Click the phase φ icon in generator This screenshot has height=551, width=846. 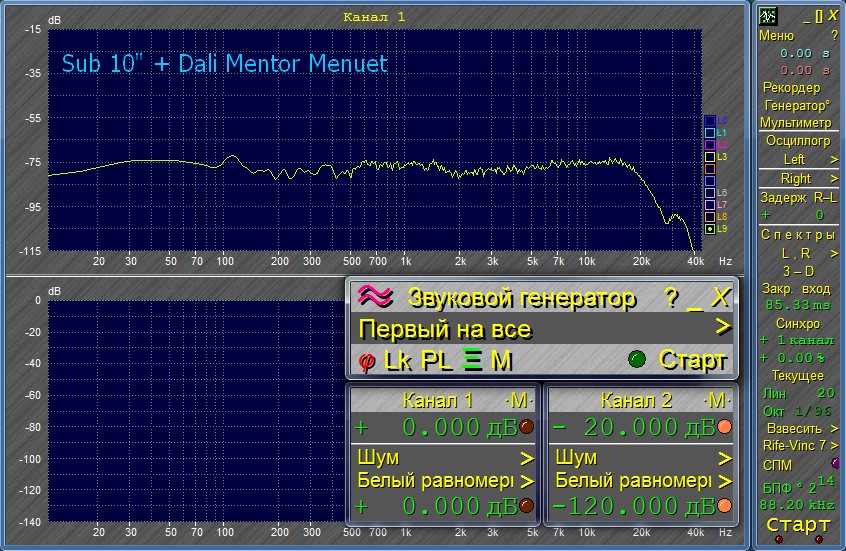[367, 360]
